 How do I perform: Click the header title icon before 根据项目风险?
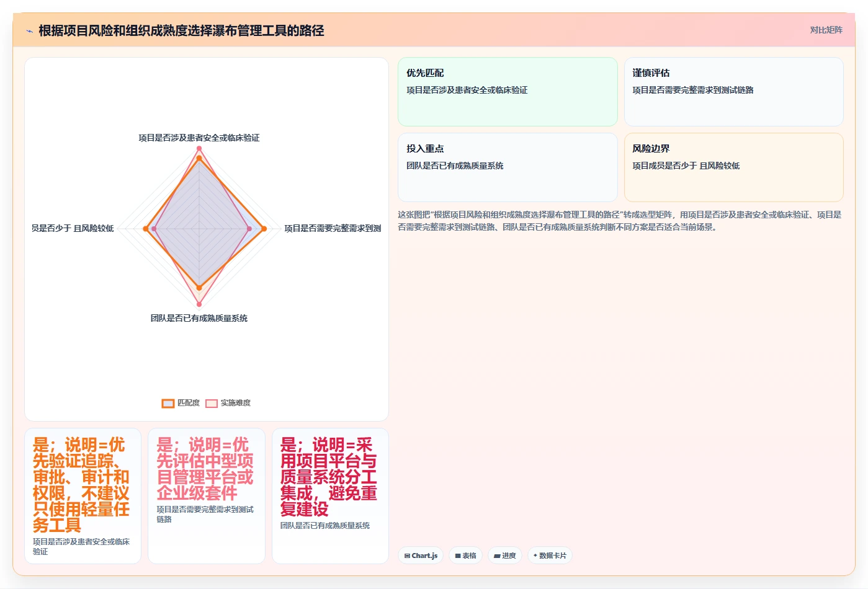pos(29,31)
